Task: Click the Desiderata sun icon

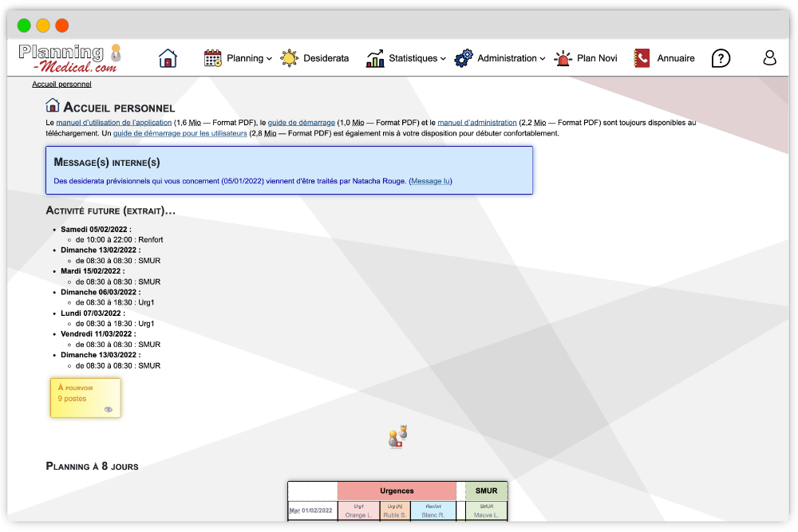Action: tap(289, 58)
